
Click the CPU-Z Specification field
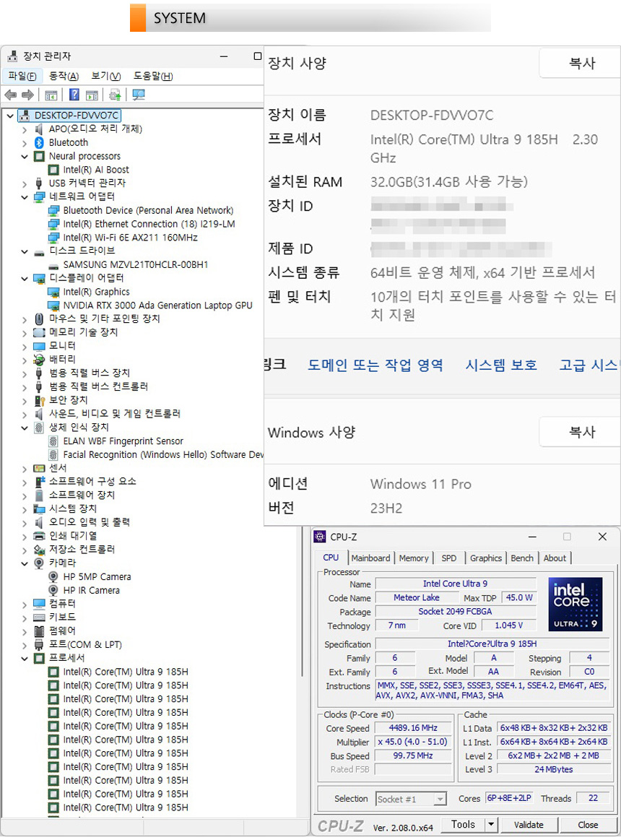(492, 644)
